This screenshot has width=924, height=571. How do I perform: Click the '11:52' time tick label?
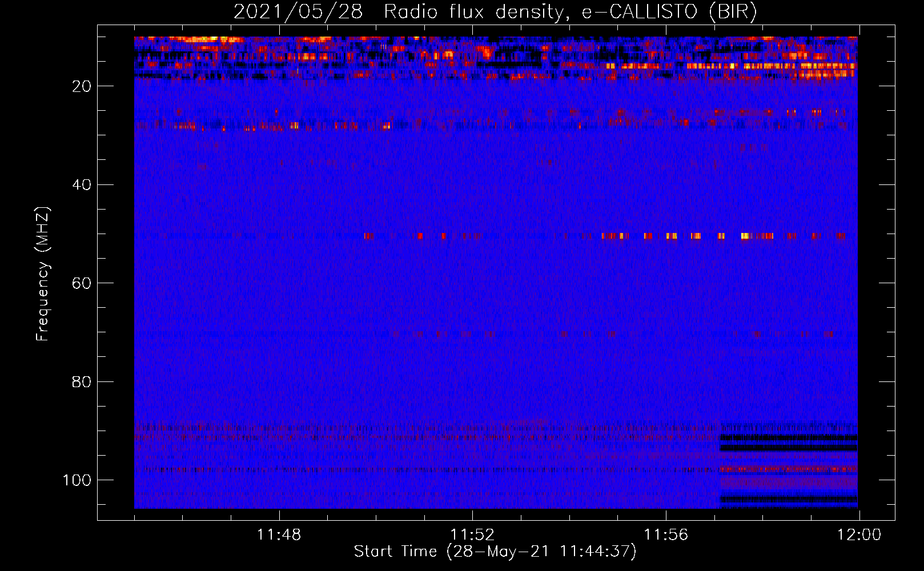point(472,535)
